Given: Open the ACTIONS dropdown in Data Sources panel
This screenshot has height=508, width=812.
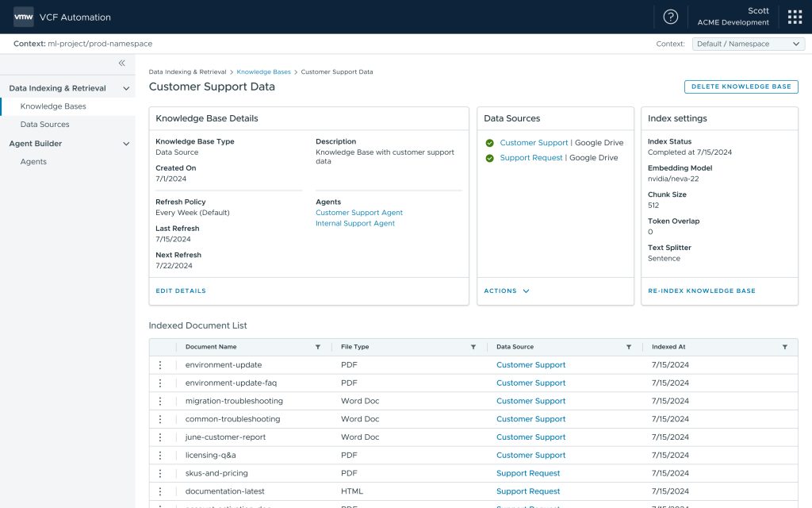Looking at the screenshot, I should point(507,291).
